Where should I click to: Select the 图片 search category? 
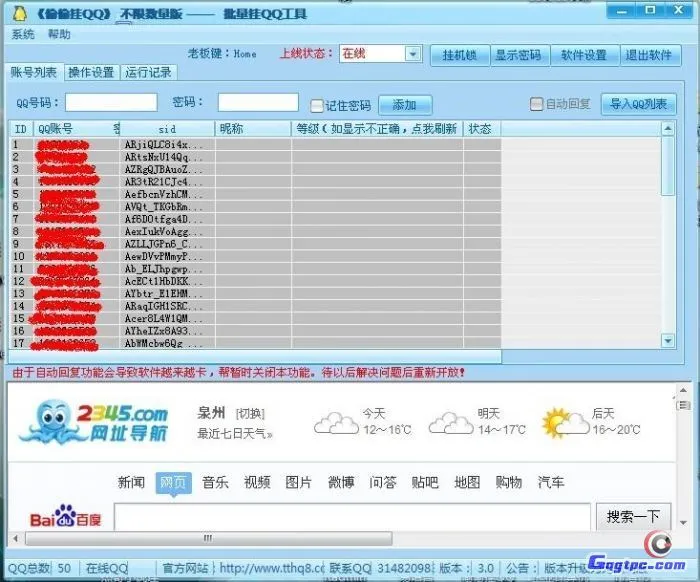click(x=299, y=482)
